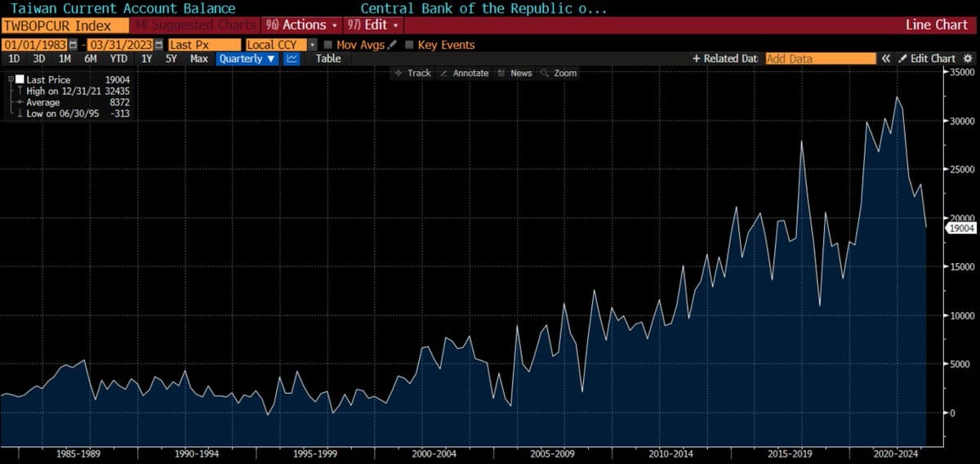Open the Local CCY currency dropdown

tap(312, 45)
